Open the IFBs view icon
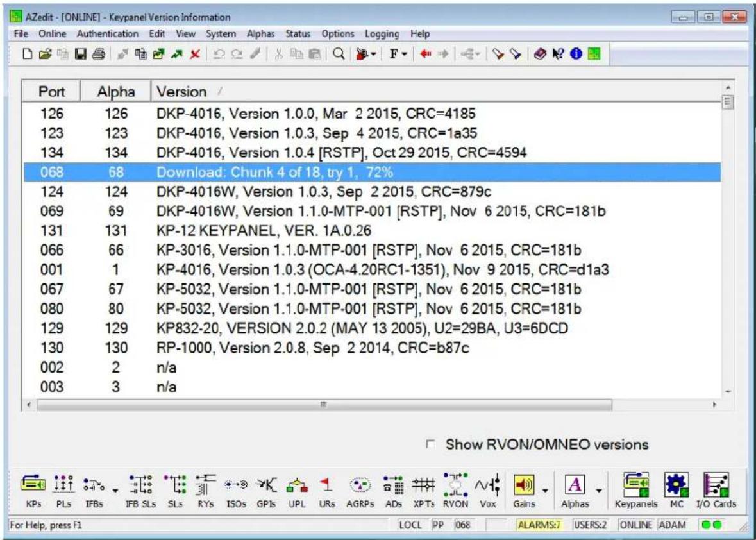 (x=94, y=491)
